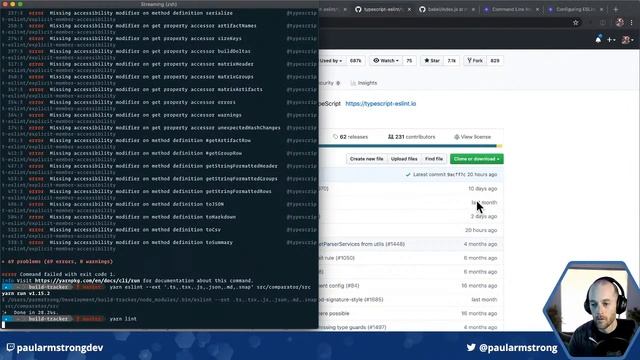640x360 pixels.
Task: Click the yarnpkg.com docs URL in terminal
Action: (87, 280)
